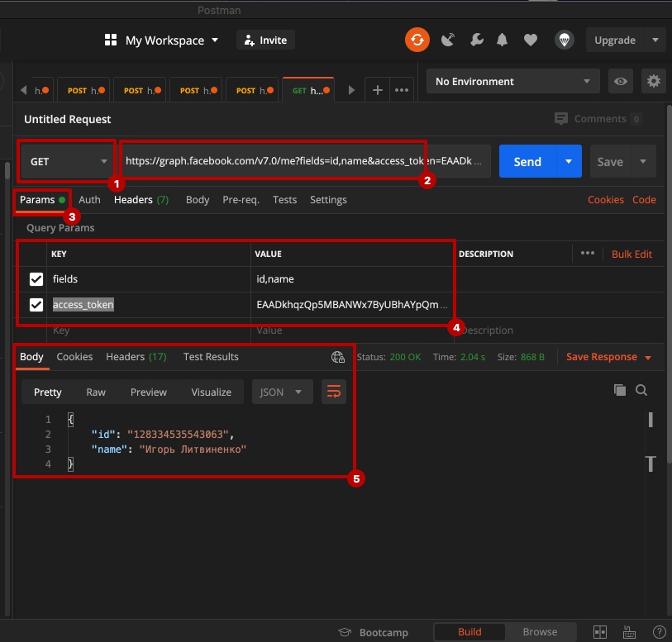
Task: Open response Headers (17) tab
Action: click(x=136, y=357)
